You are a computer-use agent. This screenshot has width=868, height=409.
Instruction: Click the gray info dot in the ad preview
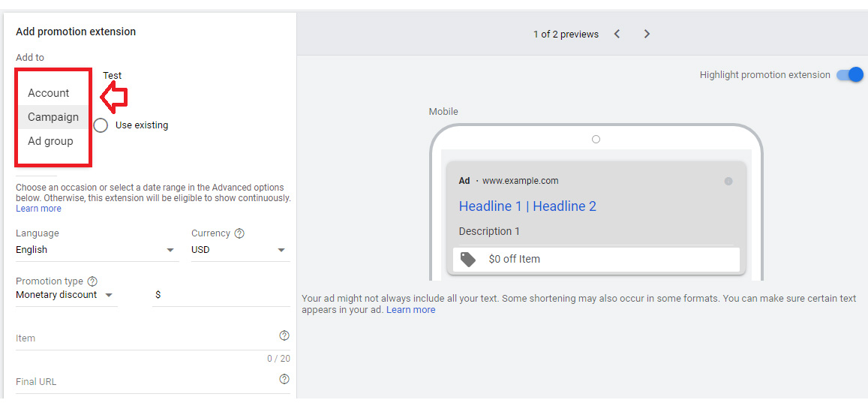pyautogui.click(x=728, y=181)
